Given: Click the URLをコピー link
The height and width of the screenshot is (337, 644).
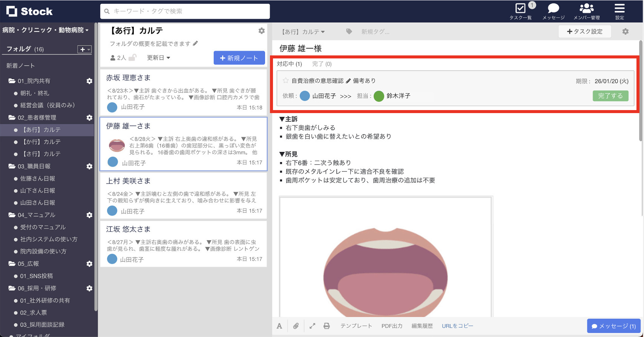Looking at the screenshot, I should 457,326.
